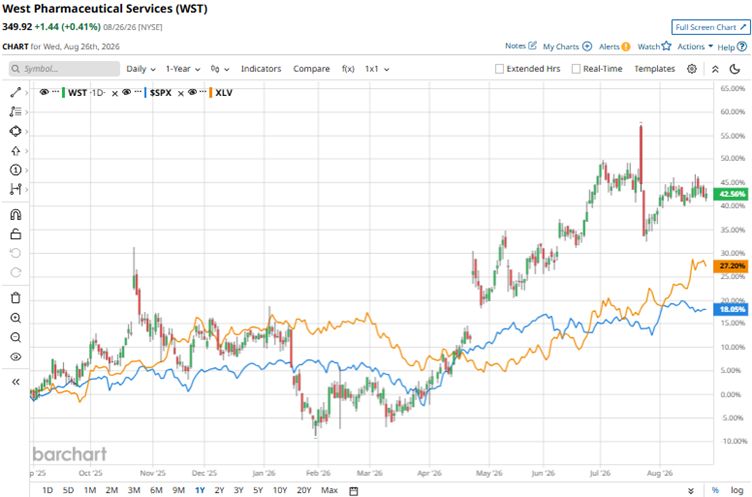Expand bottom panel double chevron
The height and width of the screenshot is (497, 752).
(691, 491)
